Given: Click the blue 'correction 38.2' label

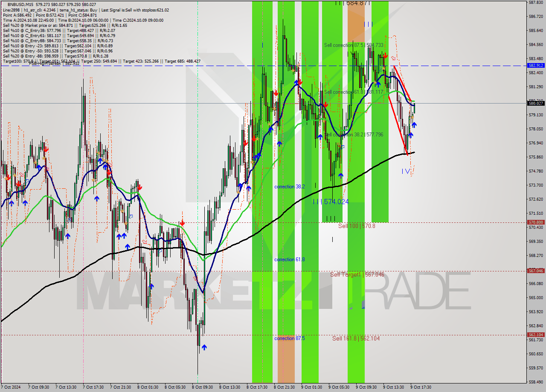Looking at the screenshot, I should pyautogui.click(x=290, y=187).
